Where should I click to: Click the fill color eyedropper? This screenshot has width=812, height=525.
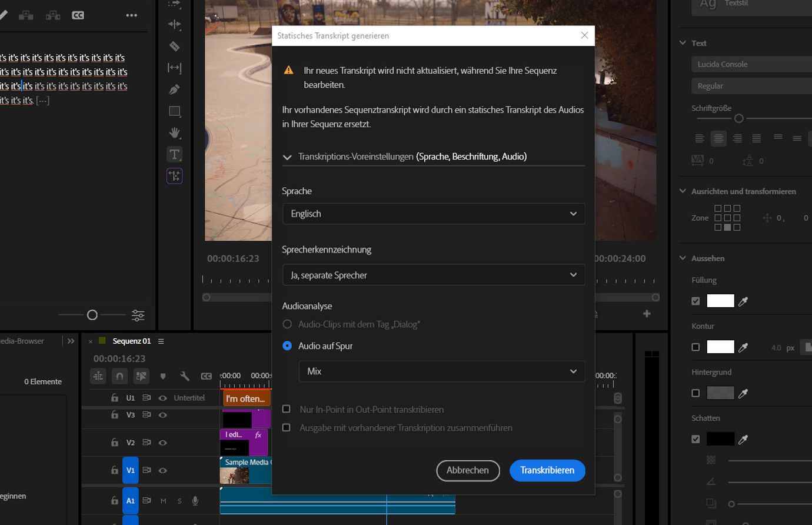(x=743, y=301)
